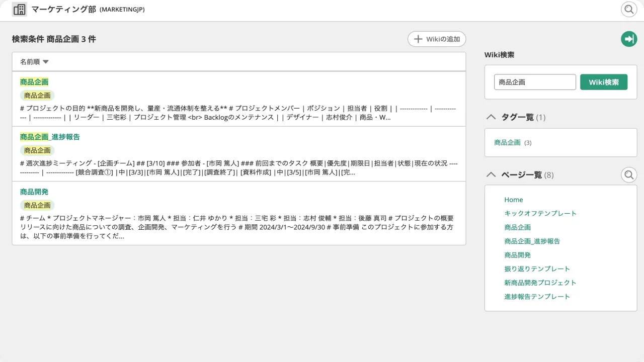
Task: Click the 商品企画 tag badge under 商品開発
Action: 37,205
